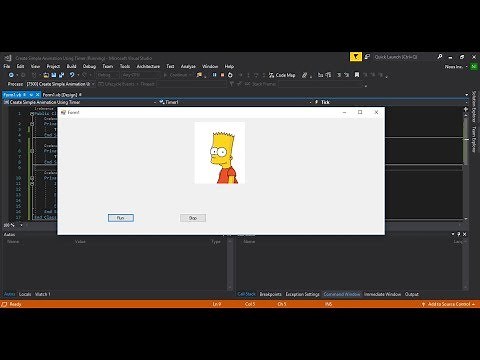Open the Architecture menu
This screenshot has height=360, width=480.
(148, 66)
